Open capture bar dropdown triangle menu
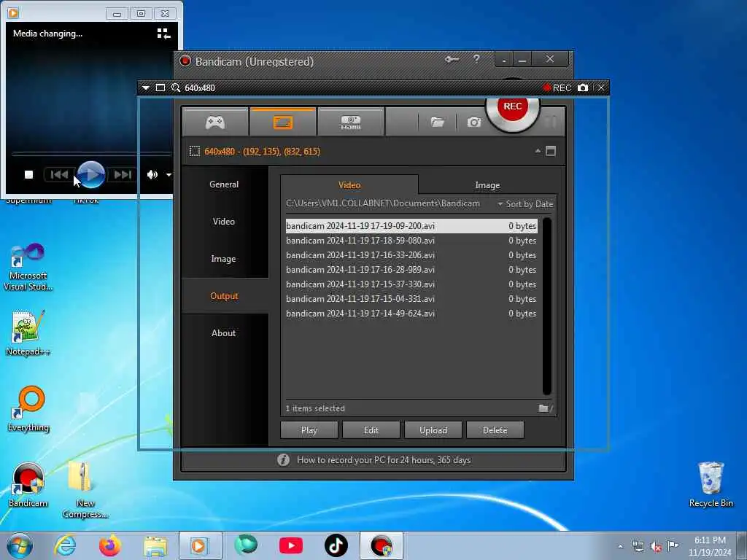The height and width of the screenshot is (560, 747). (x=146, y=88)
